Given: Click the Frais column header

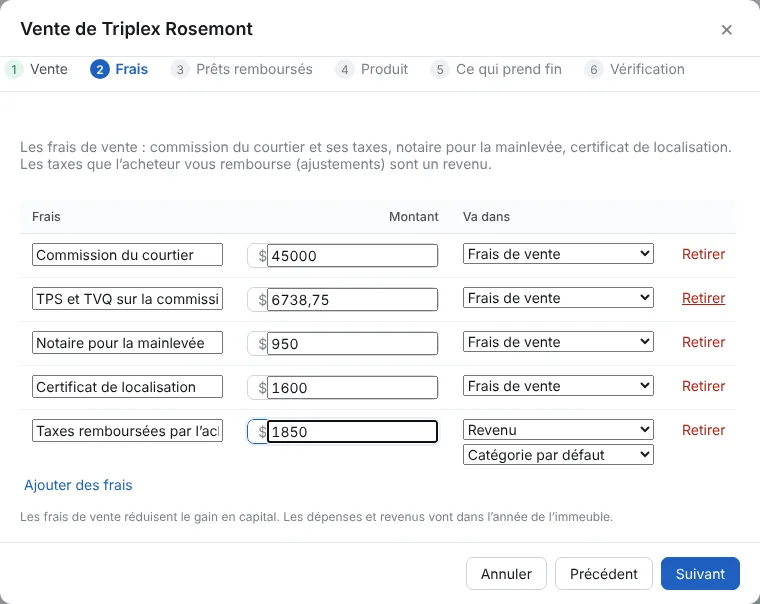Looking at the screenshot, I should pyautogui.click(x=46, y=217).
